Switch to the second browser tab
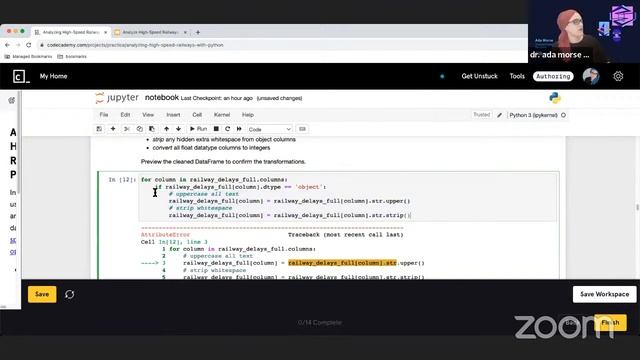The height and width of the screenshot is (360, 640). pos(150,32)
